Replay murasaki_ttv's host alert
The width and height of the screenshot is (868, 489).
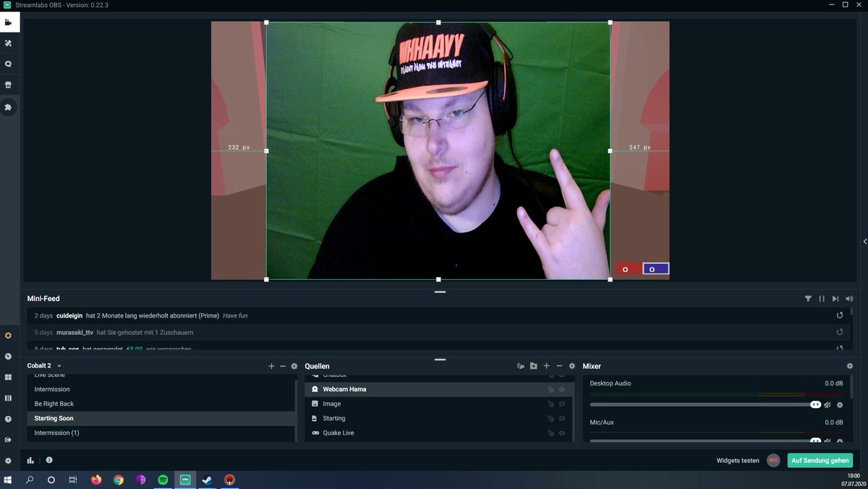pyautogui.click(x=840, y=332)
